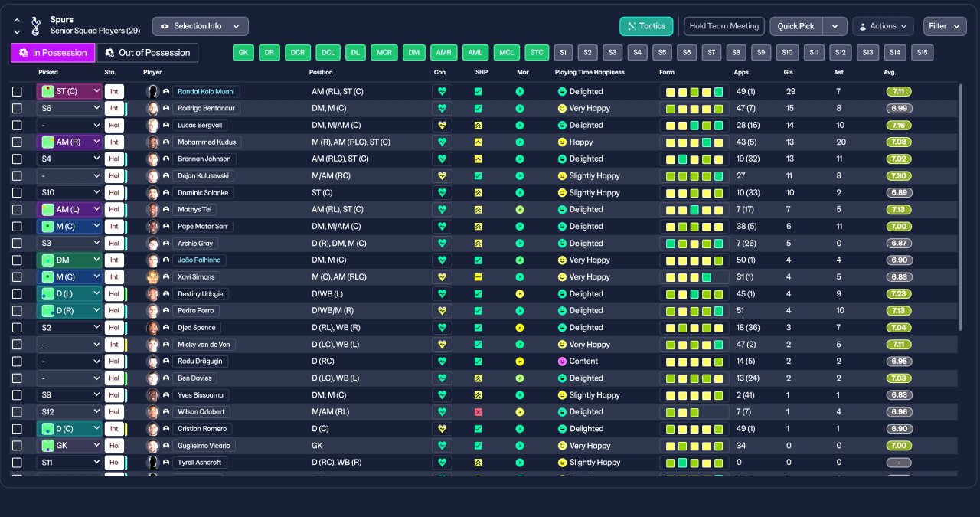The height and width of the screenshot is (517, 980).
Task: Switch to the Out of Possession tab
Action: coord(148,53)
